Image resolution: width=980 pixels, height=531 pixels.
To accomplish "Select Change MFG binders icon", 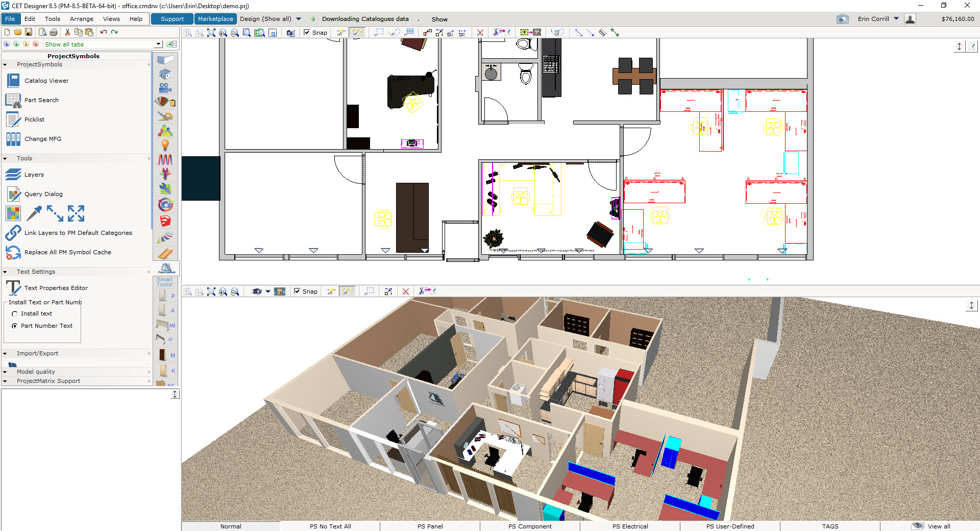I will pos(13,139).
